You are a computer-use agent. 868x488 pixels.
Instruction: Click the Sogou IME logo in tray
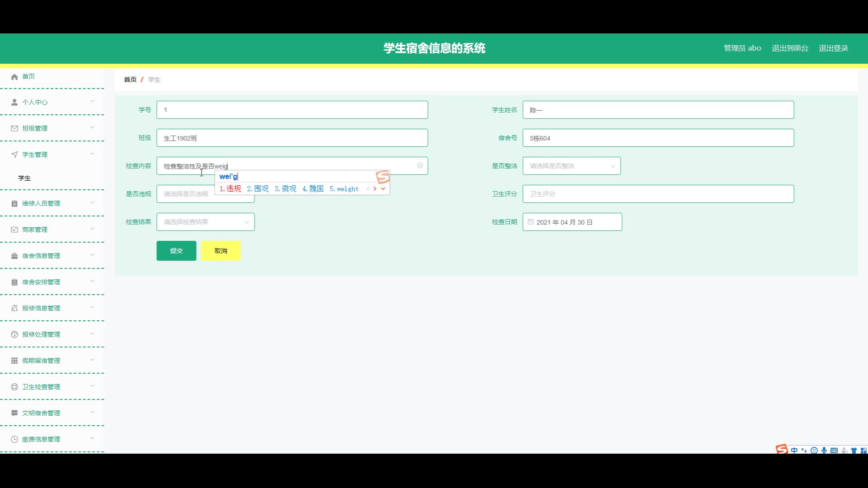pos(782,450)
